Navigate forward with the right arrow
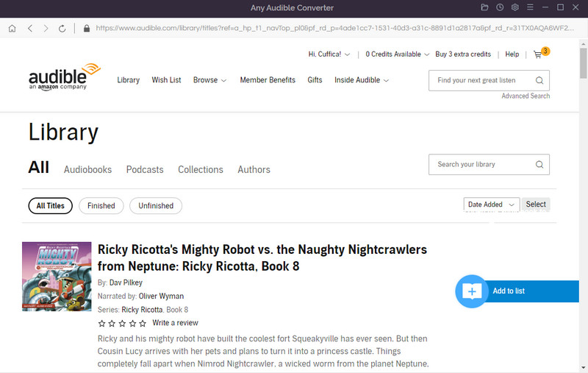 tap(46, 29)
